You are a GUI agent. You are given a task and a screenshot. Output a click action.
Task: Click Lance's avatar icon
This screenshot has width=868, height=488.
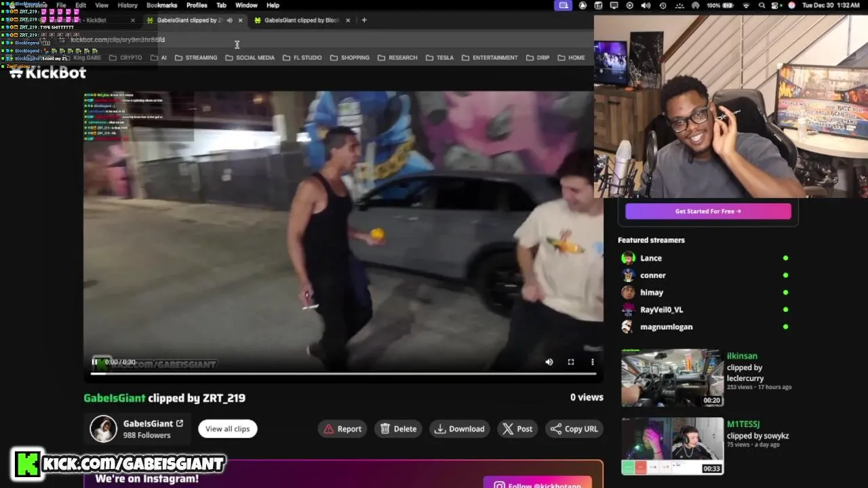pyautogui.click(x=628, y=258)
